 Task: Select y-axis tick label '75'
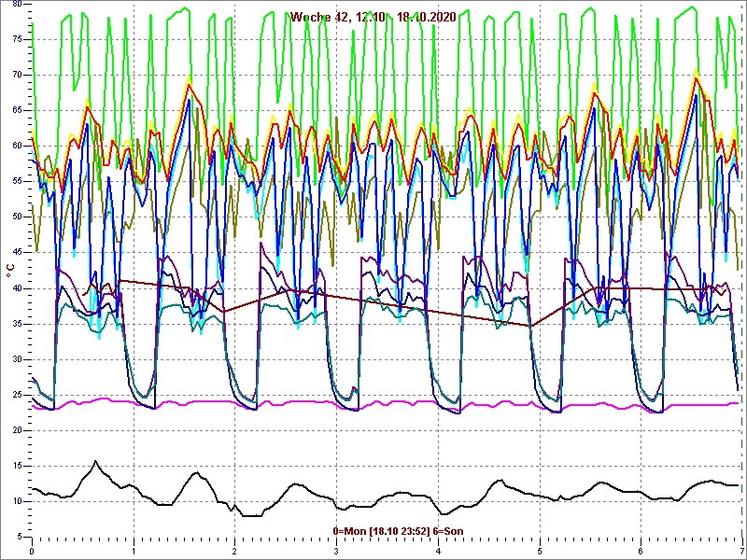[x=17, y=39]
